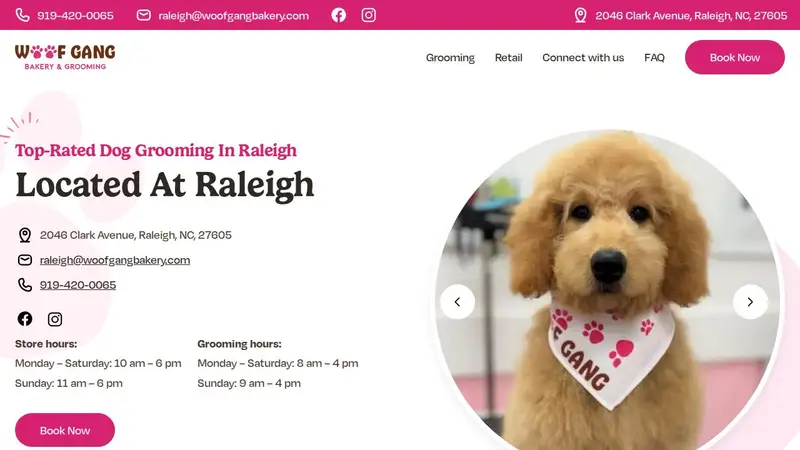Click the Store hours: label
The height and width of the screenshot is (450, 800).
tap(46, 344)
